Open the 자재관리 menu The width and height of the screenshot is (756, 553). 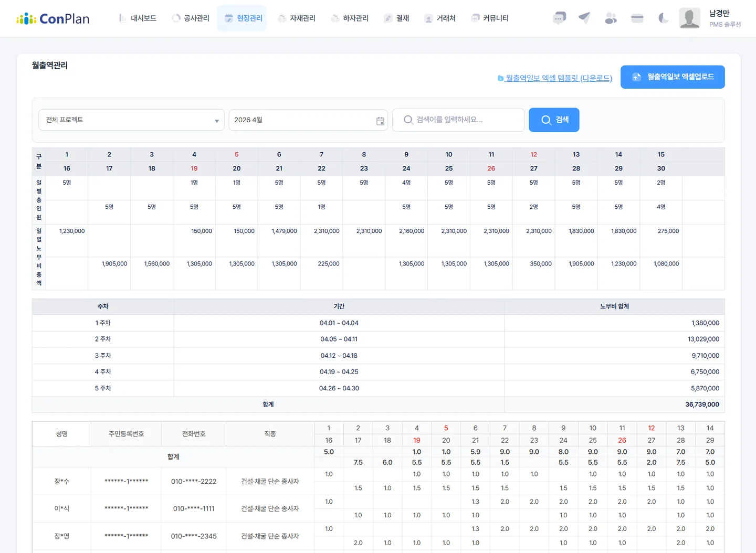297,18
